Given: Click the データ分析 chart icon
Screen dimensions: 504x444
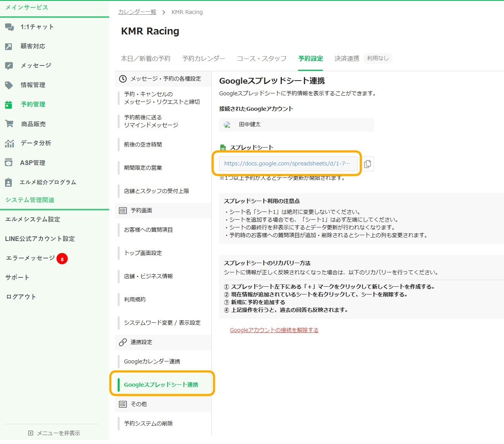Looking at the screenshot, I should (9, 143).
